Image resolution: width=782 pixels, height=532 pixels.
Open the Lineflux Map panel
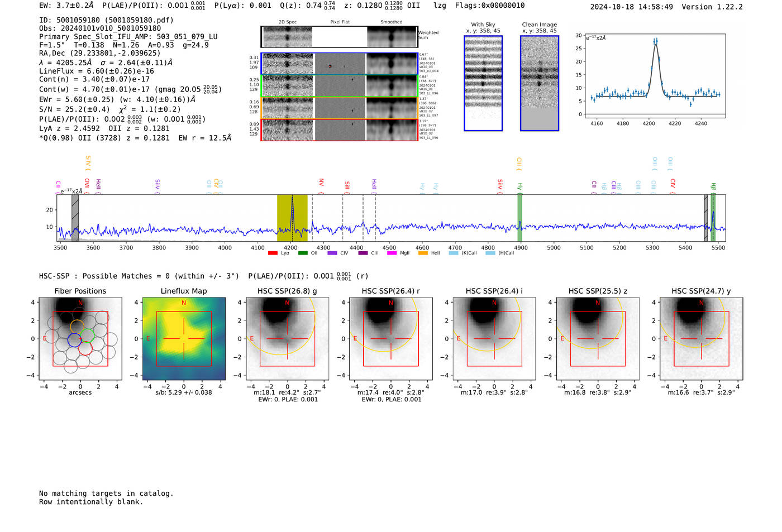184,338
